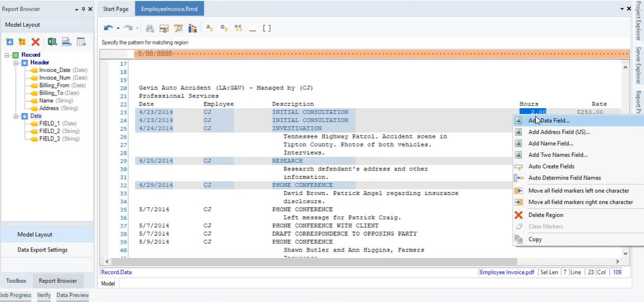The height and width of the screenshot is (302, 644).
Task: Click the red X delete icon in Model Layout
Action: (x=35, y=42)
